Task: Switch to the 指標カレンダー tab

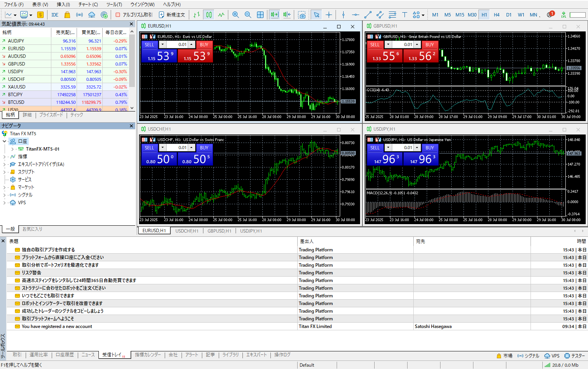Action: click(148, 355)
